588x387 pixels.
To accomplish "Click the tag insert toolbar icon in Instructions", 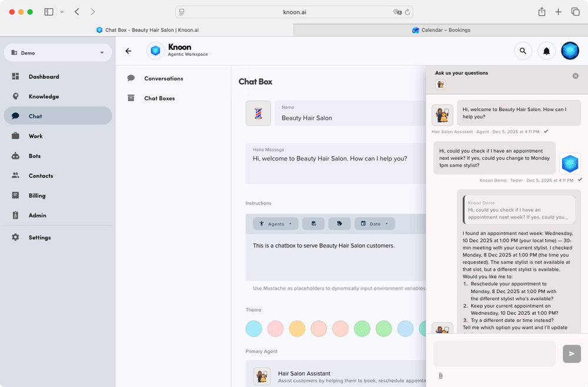I will tap(339, 224).
